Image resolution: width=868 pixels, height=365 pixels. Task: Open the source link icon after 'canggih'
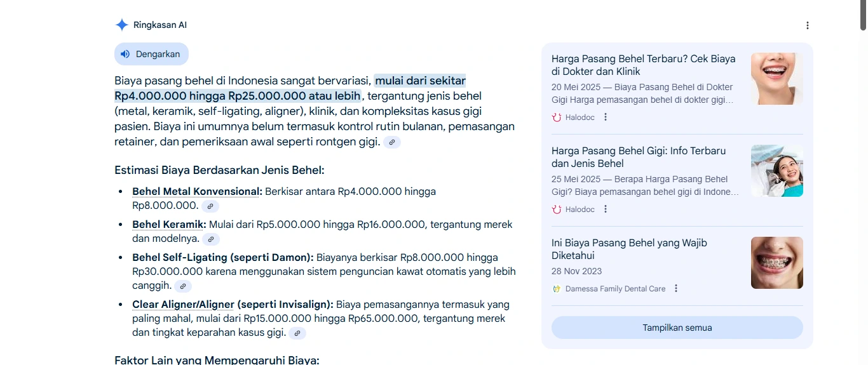pos(183,286)
